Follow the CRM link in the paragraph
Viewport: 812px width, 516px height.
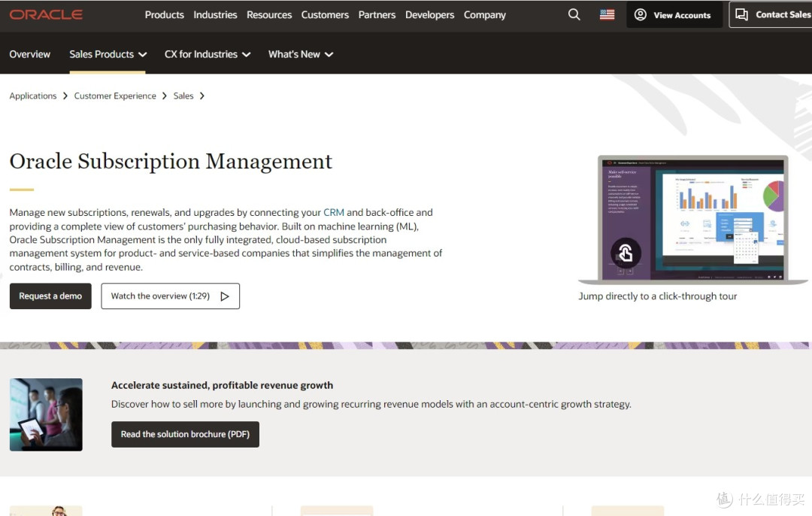click(334, 212)
